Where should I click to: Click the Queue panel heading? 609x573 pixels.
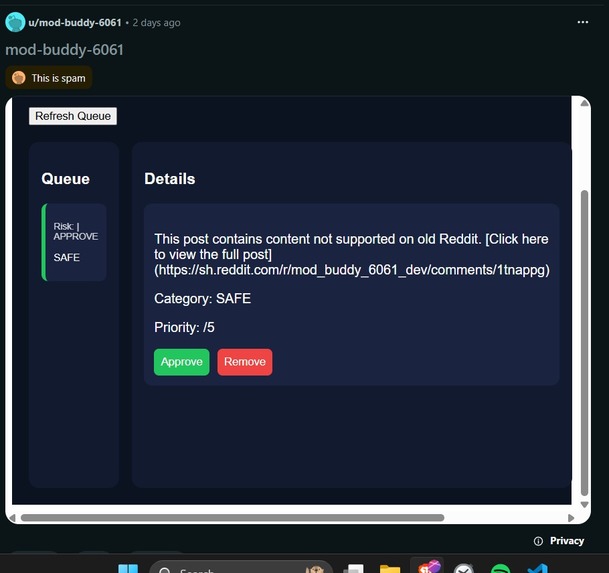pos(65,179)
